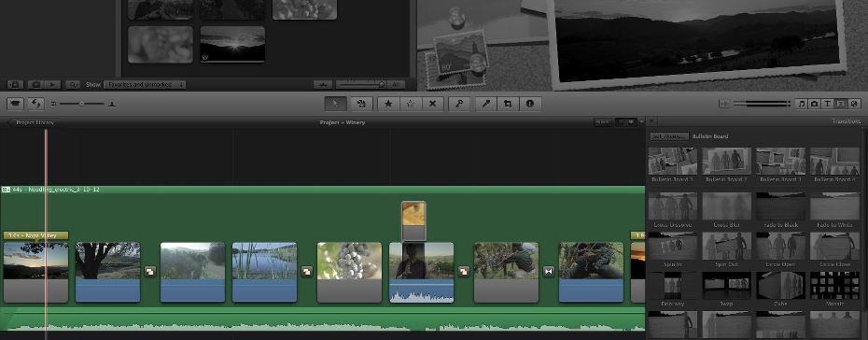This screenshot has width=868, height=340.
Task: Toggle audio skimming button near volume meter
Action: coord(724,104)
